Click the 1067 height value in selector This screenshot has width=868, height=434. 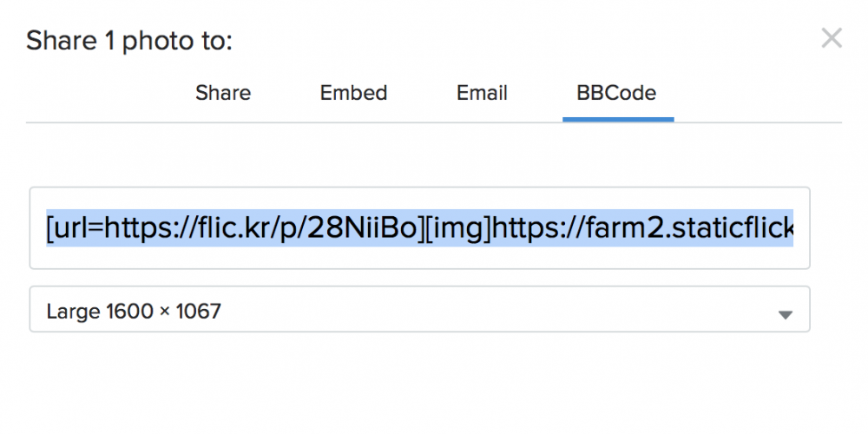(199, 311)
